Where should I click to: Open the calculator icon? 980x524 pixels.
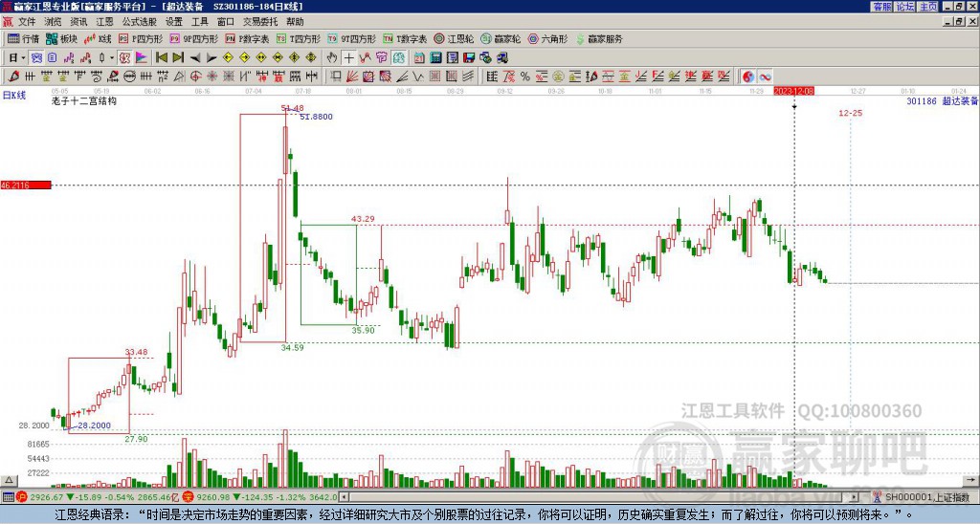coord(436,58)
